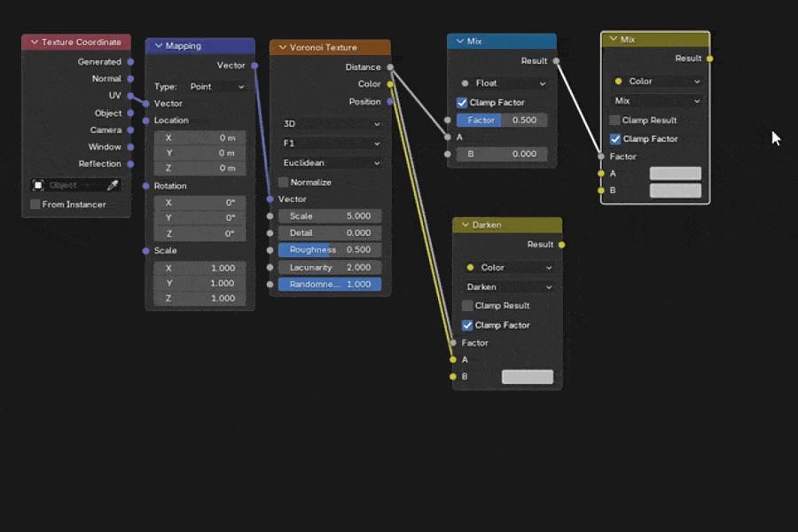Collapse the Texture Coordinate node
The height and width of the screenshot is (532, 798).
pyautogui.click(x=35, y=42)
